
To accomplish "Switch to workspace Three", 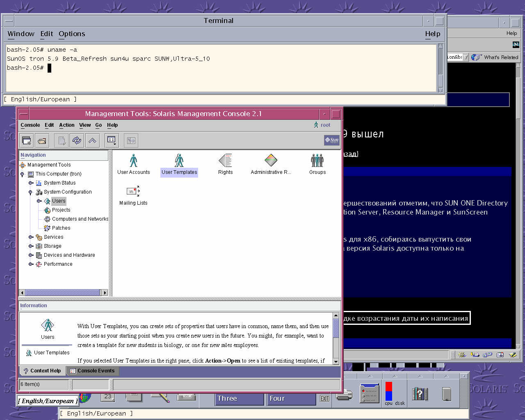I will [240, 399].
